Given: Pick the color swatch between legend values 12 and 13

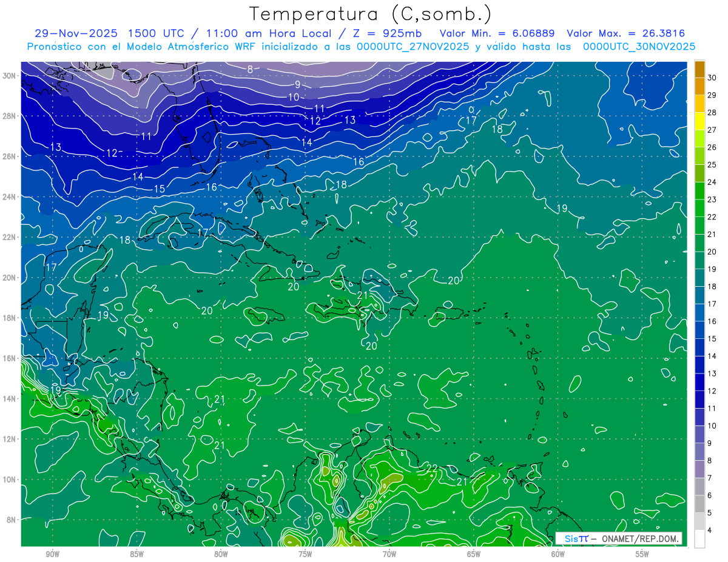Looking at the screenshot, I should [x=700, y=383].
